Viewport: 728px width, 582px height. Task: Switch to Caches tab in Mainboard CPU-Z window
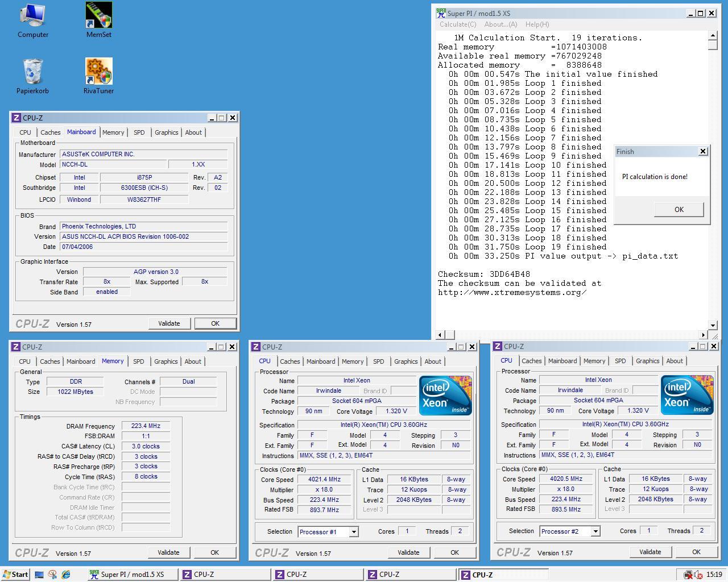[51, 132]
